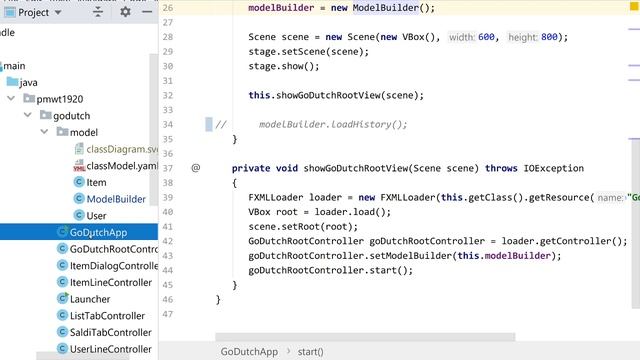
Task: Select the java source folder
Action: (x=28, y=82)
